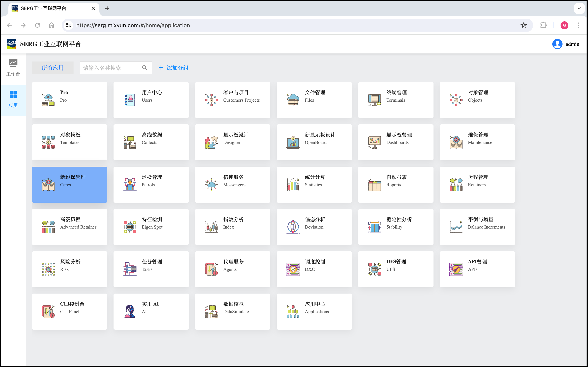Select the 所有应用 group tab
Image resolution: width=588 pixels, height=367 pixels.
tap(53, 68)
